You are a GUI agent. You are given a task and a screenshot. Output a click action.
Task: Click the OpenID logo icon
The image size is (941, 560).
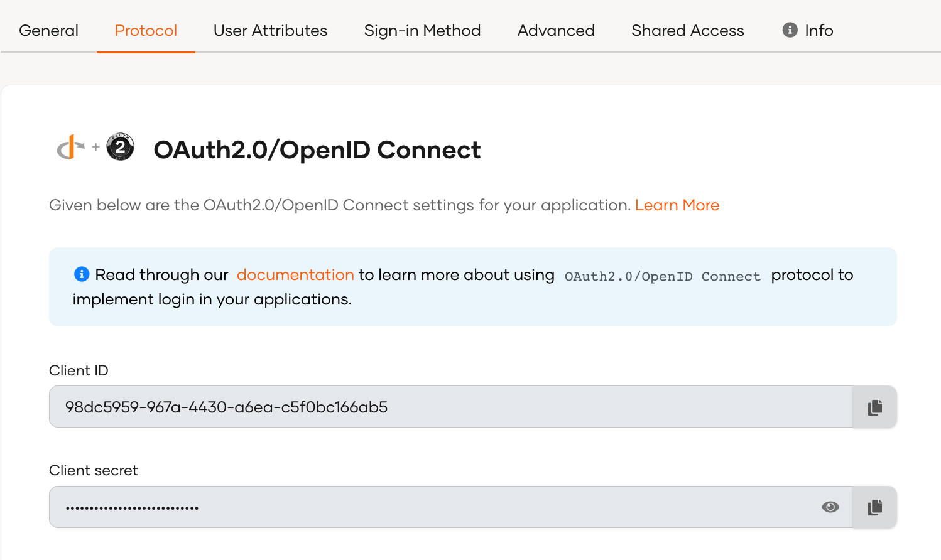tap(71, 148)
